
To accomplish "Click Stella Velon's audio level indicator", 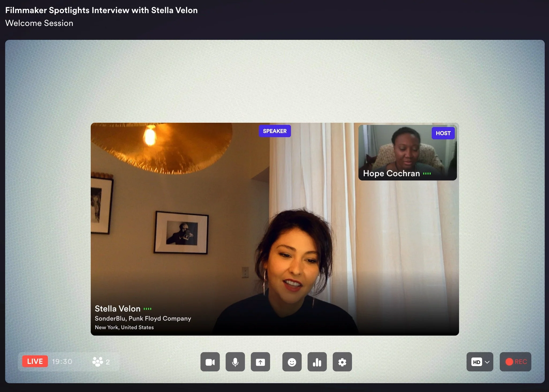I will coord(147,309).
